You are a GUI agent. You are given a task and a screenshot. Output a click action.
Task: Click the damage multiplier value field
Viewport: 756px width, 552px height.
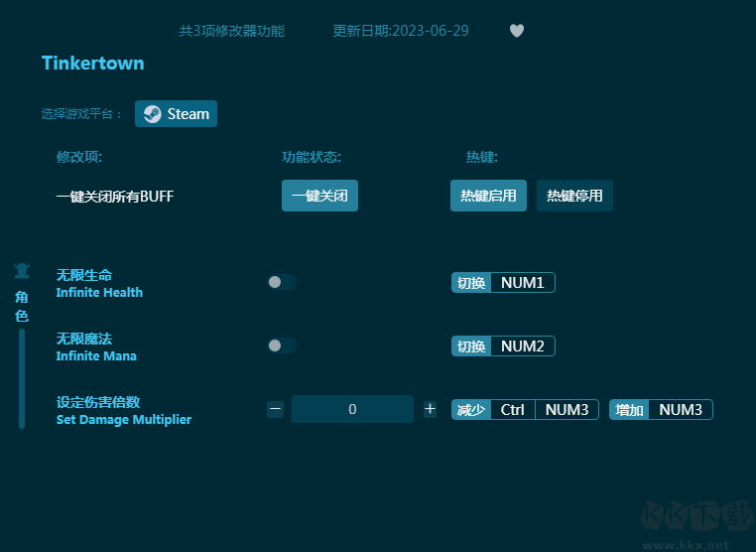[x=352, y=409]
